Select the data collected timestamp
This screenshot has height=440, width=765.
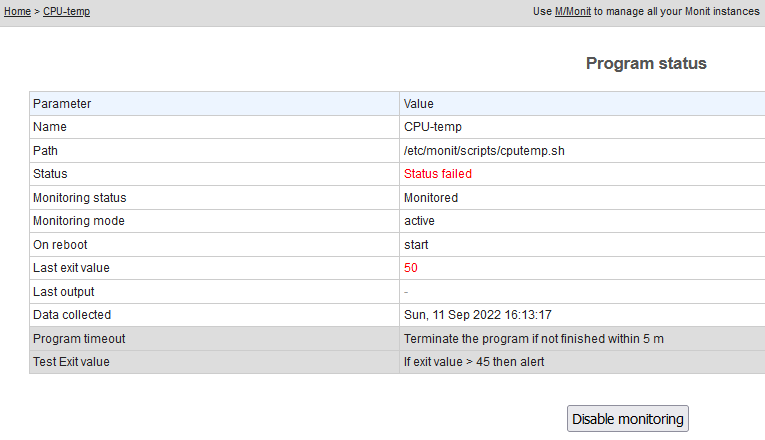(478, 315)
